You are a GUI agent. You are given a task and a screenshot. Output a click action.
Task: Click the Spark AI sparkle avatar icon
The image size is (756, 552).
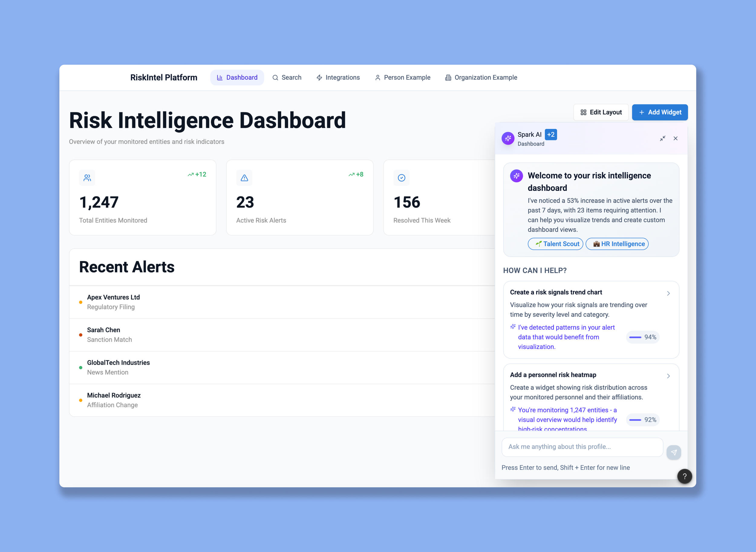point(508,138)
